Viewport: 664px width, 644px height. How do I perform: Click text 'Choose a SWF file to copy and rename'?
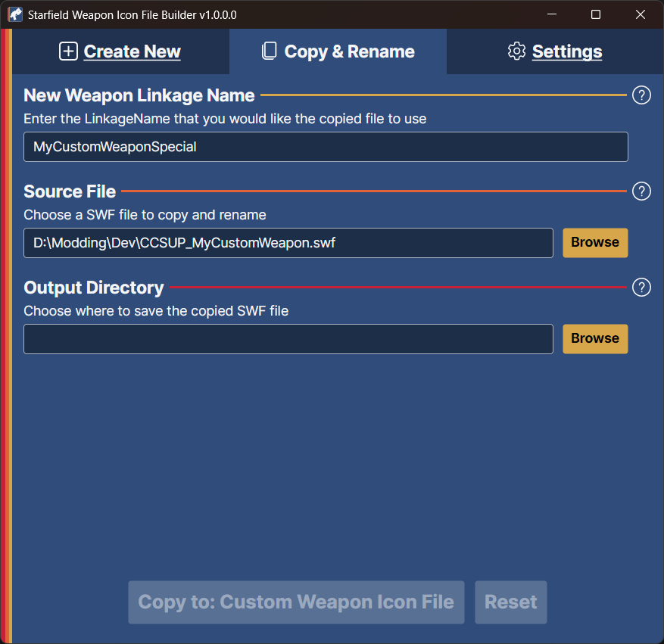pyautogui.click(x=145, y=215)
